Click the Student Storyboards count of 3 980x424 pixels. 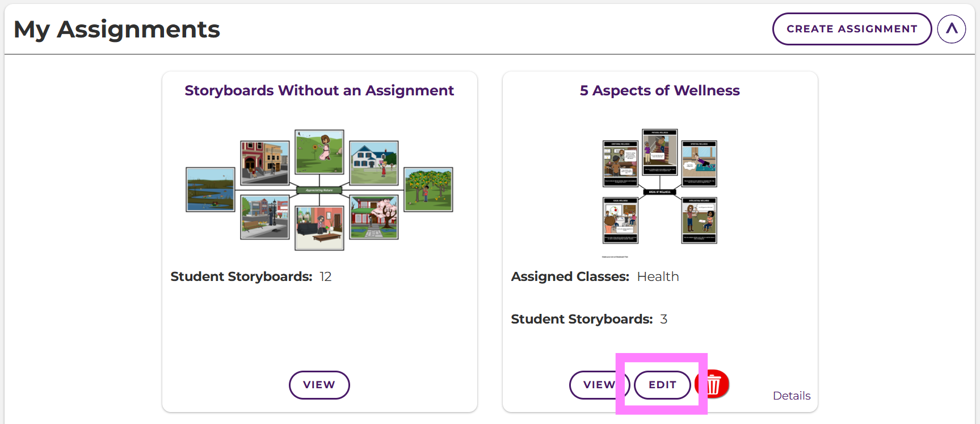pyautogui.click(x=663, y=319)
